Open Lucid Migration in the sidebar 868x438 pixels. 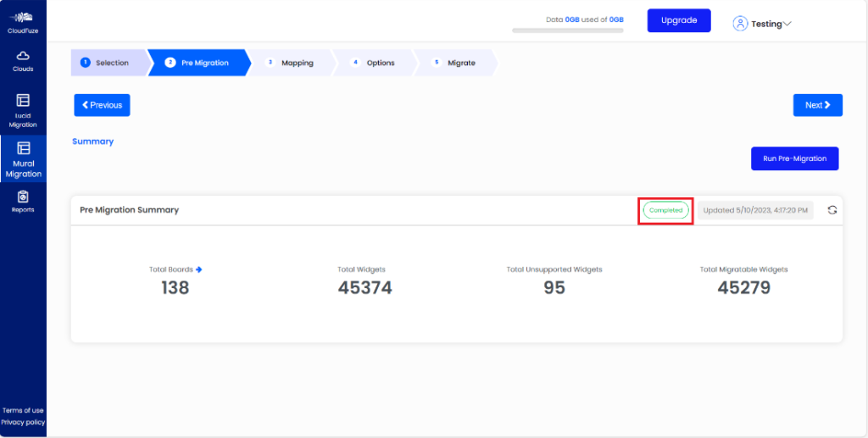(23, 111)
